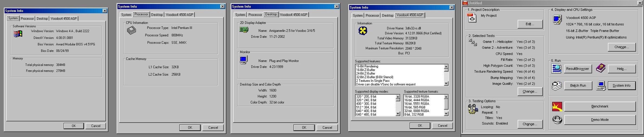Screen dimensions: 644x137
Task: Click down arrow of Supported features list
Action: tap(446, 84)
